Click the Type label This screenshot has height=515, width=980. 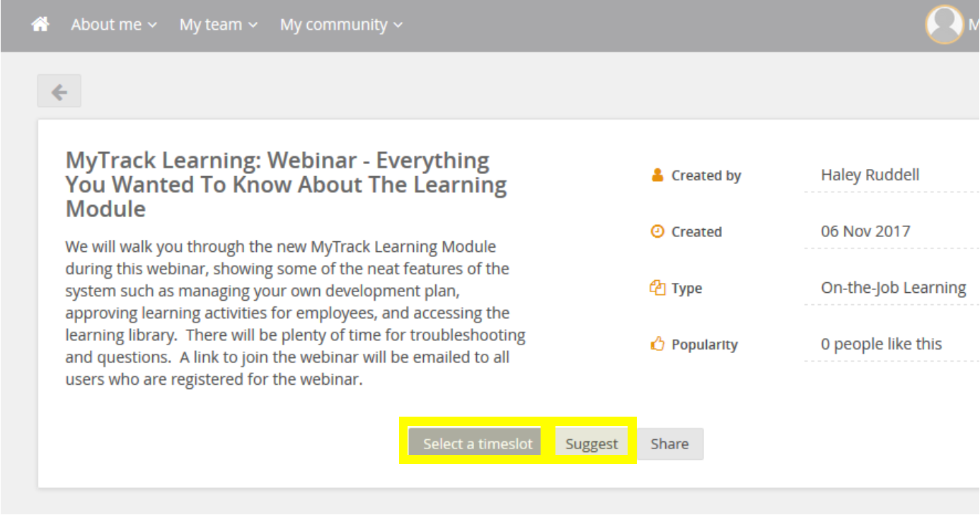[x=686, y=289]
